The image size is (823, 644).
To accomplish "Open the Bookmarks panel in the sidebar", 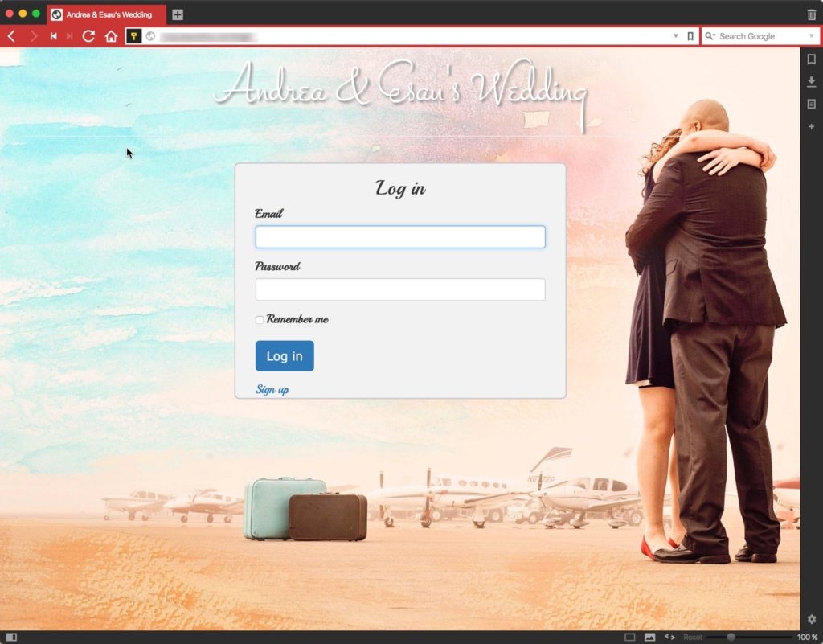I will coord(811,59).
